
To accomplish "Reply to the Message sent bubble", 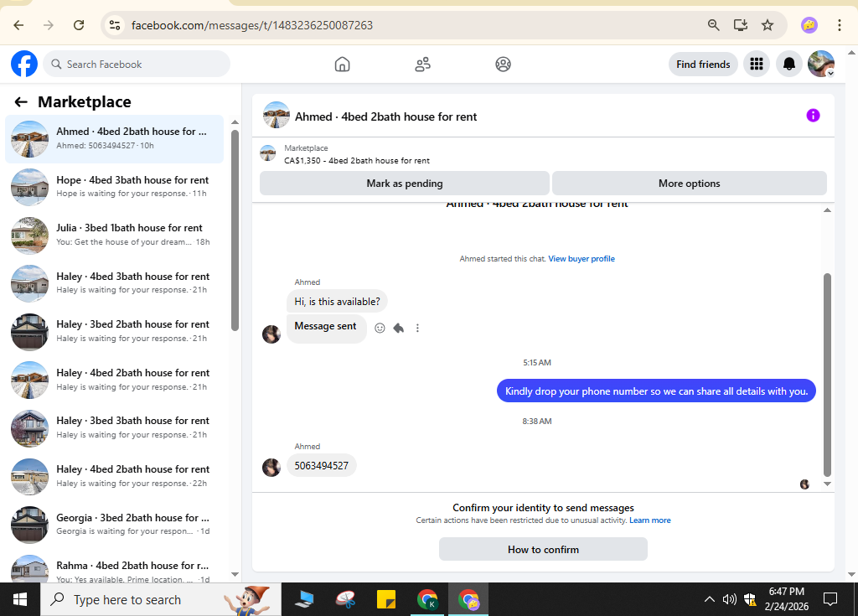I will [x=398, y=328].
